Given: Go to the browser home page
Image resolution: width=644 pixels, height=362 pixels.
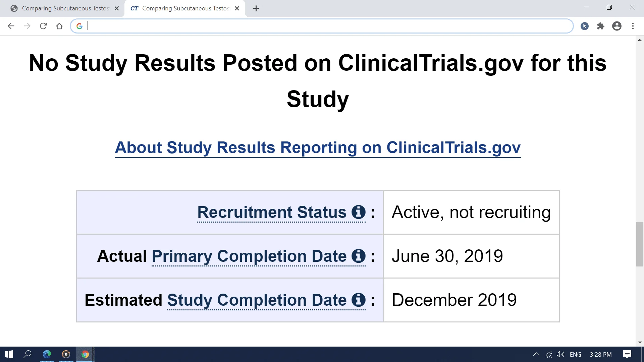Looking at the screenshot, I should 59,26.
